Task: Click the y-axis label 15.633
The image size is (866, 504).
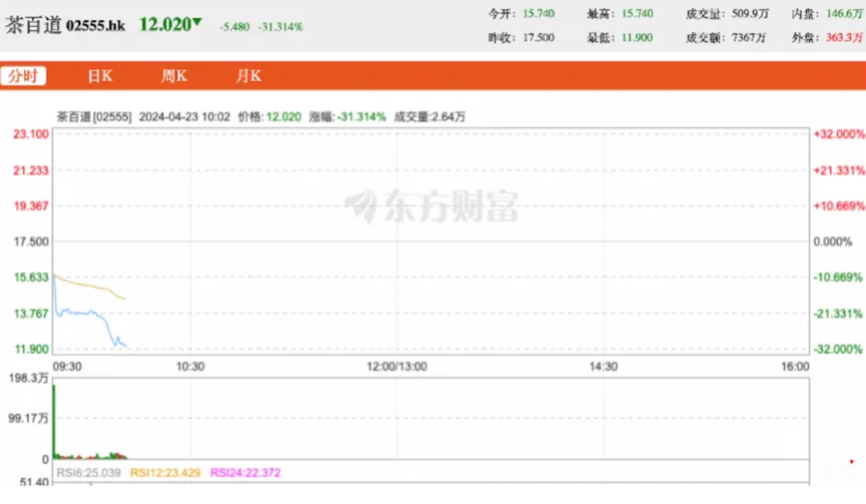Action: (31, 277)
